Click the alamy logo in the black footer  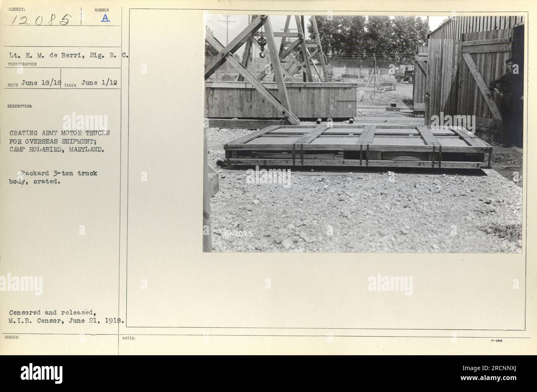click(41, 373)
